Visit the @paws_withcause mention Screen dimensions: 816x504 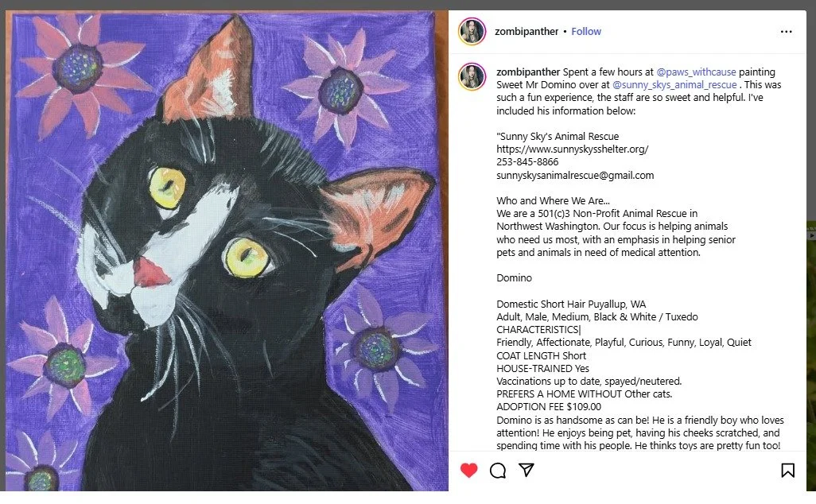tap(697, 72)
